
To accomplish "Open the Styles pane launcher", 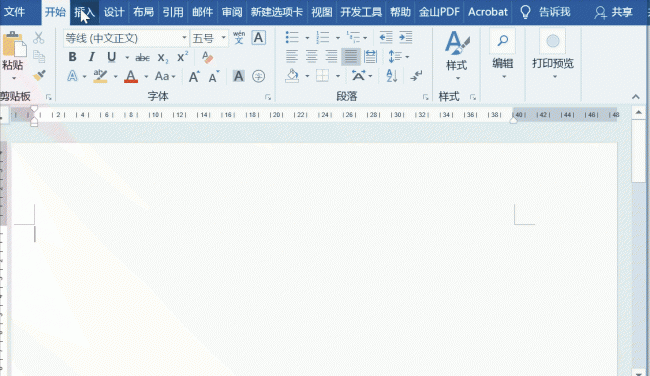I will click(473, 97).
